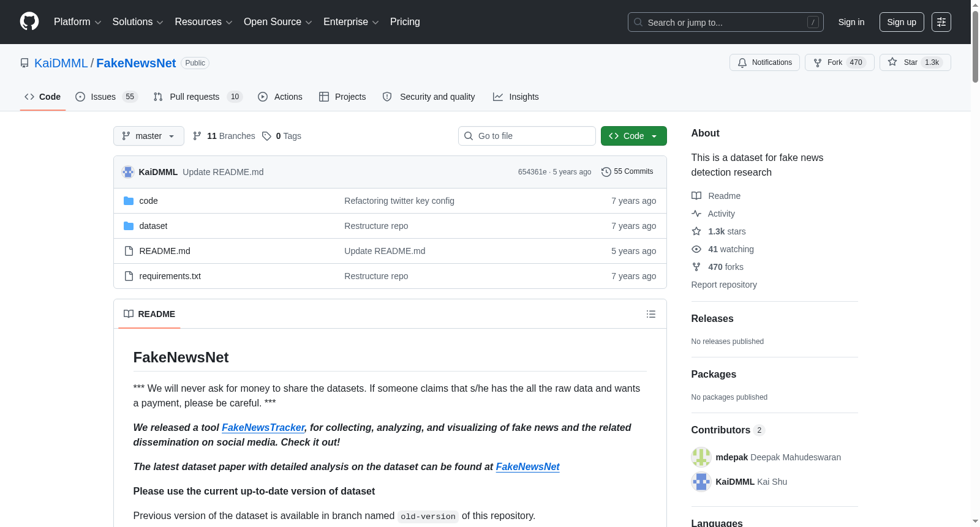Switch to the Projects tab
Viewport: 980px width, 527px height.
[x=342, y=97]
